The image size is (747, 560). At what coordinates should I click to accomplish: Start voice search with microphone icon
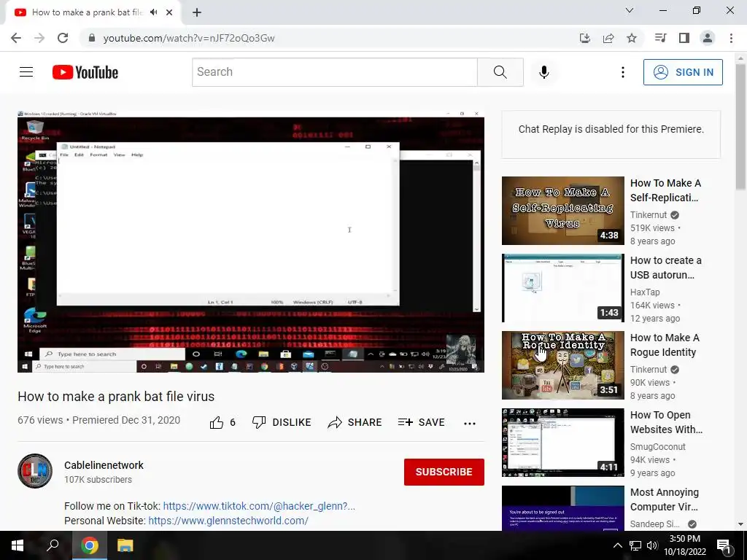coord(543,72)
